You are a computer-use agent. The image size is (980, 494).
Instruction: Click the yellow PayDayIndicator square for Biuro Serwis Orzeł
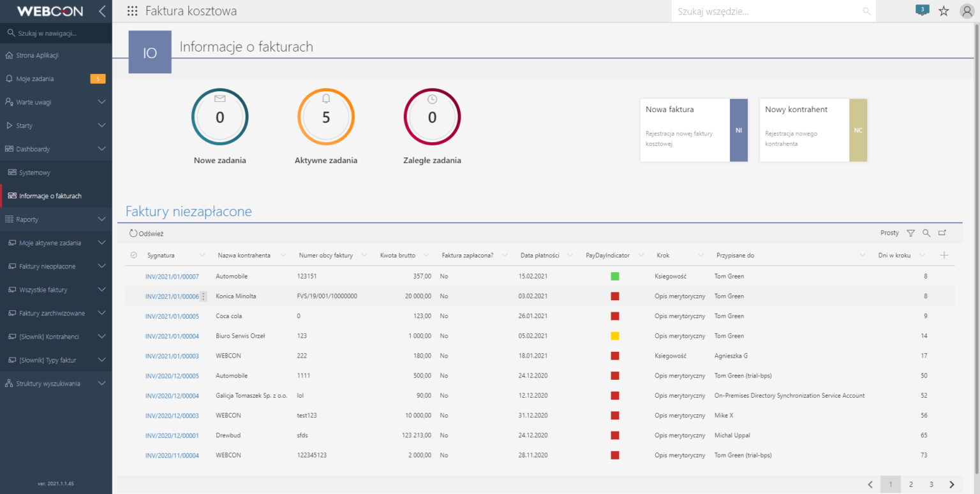click(x=615, y=336)
